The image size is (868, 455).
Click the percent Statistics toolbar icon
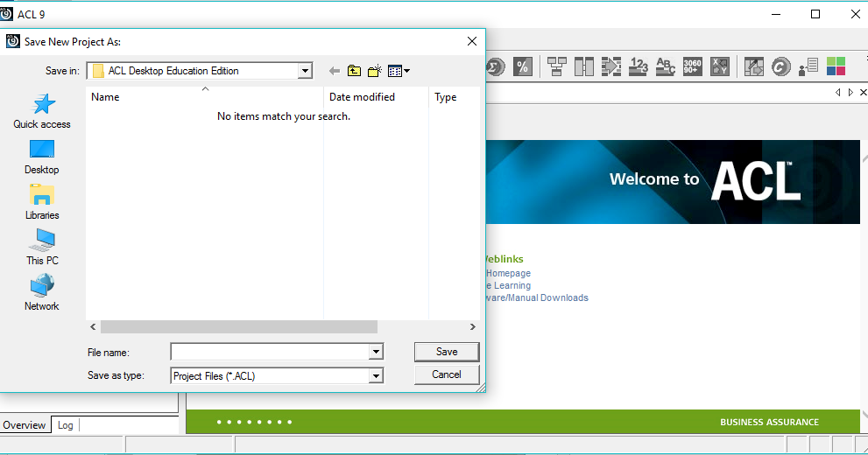(522, 66)
